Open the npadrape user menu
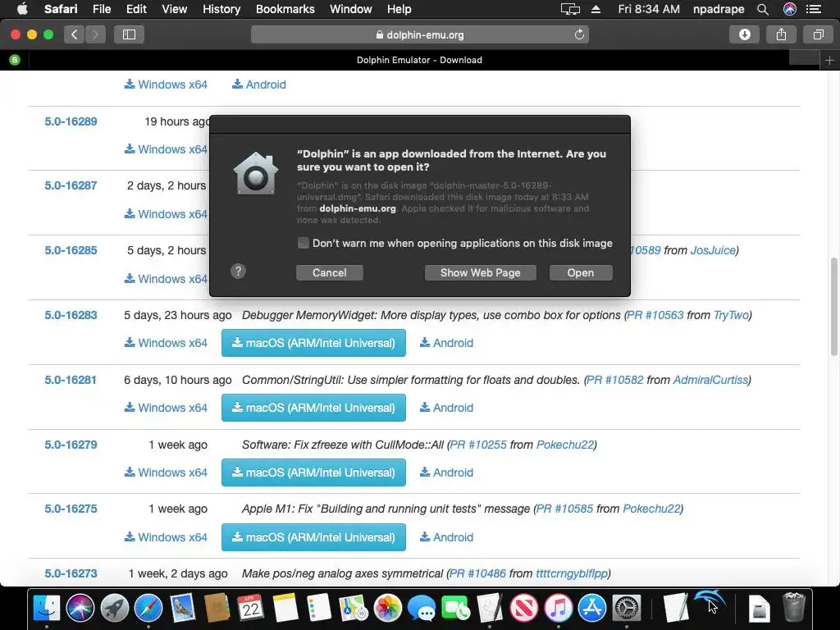840x630 pixels. click(x=719, y=9)
